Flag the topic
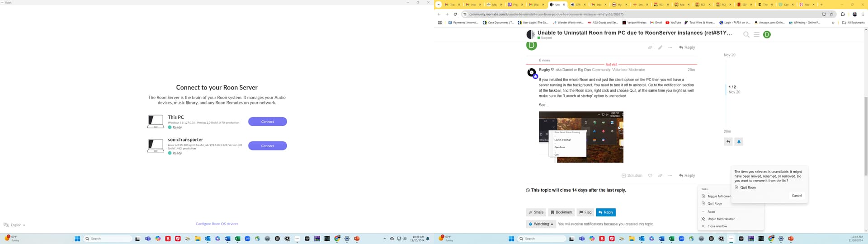 585,212
